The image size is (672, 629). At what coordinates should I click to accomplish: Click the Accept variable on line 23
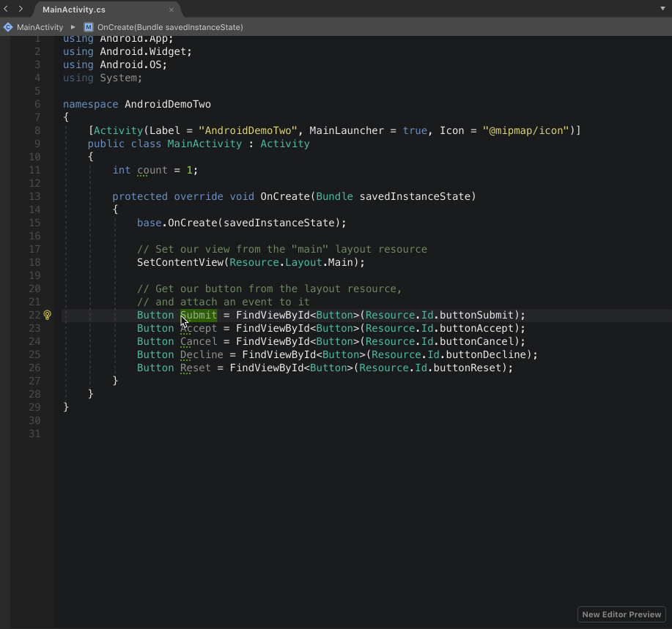(199, 328)
